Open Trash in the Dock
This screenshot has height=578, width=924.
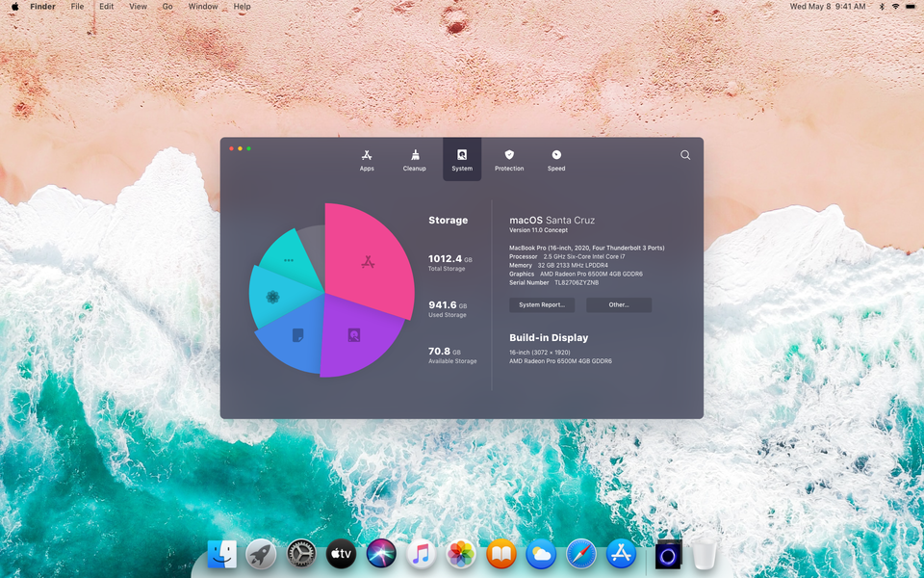coord(705,554)
